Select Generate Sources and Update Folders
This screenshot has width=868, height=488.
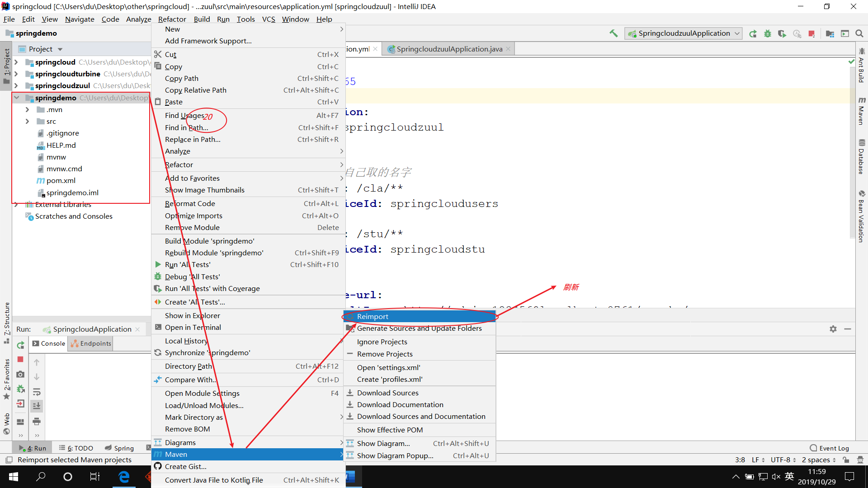coord(420,328)
